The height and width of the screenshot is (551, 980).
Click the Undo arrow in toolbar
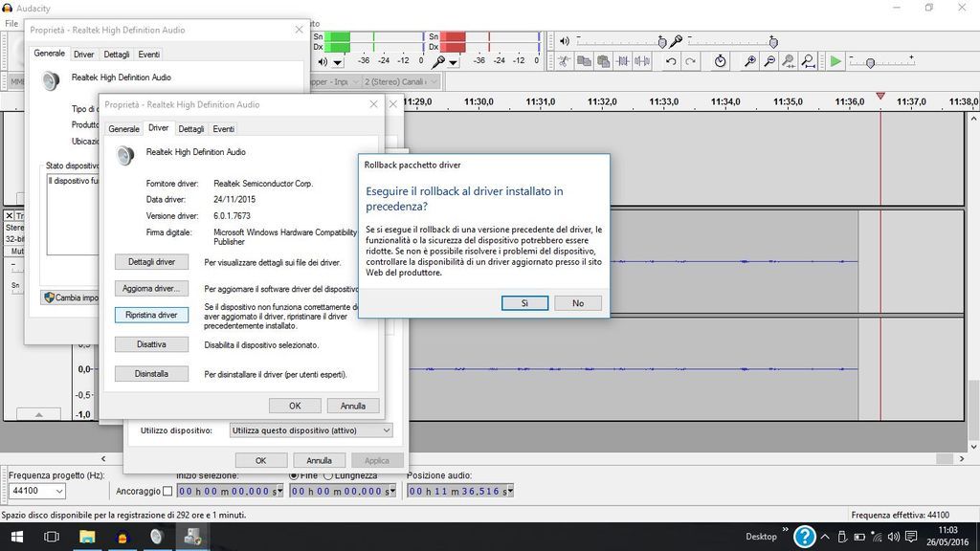click(671, 61)
